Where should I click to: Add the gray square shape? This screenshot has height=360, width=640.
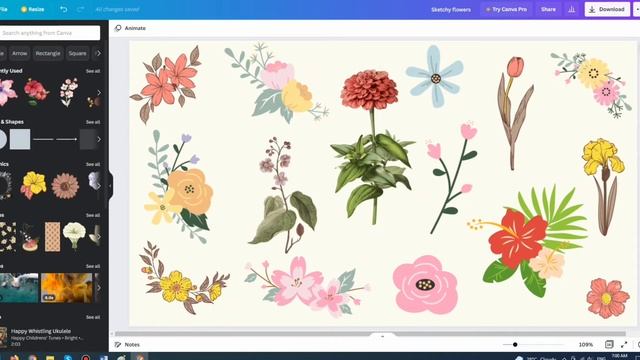20,139
